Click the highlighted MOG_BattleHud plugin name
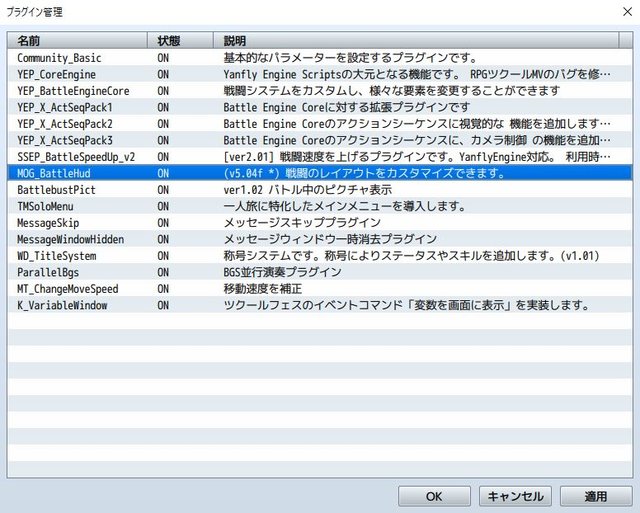The image size is (640, 513). [53, 173]
